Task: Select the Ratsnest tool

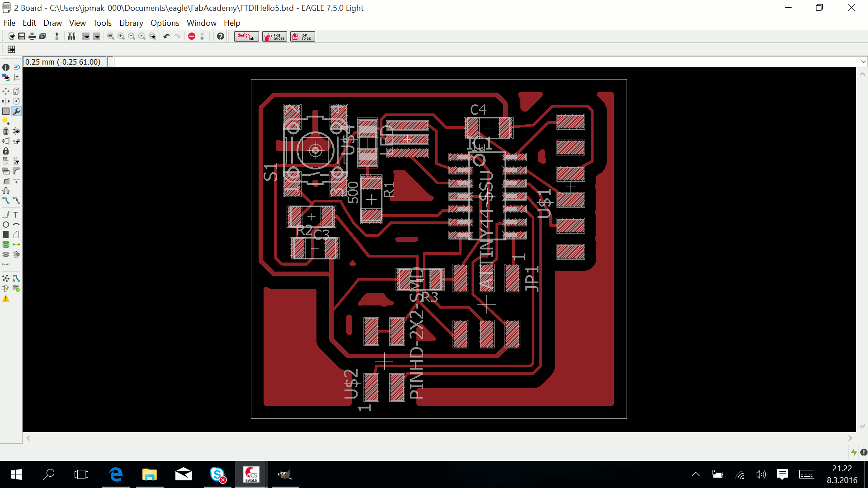Action: tap(6, 278)
